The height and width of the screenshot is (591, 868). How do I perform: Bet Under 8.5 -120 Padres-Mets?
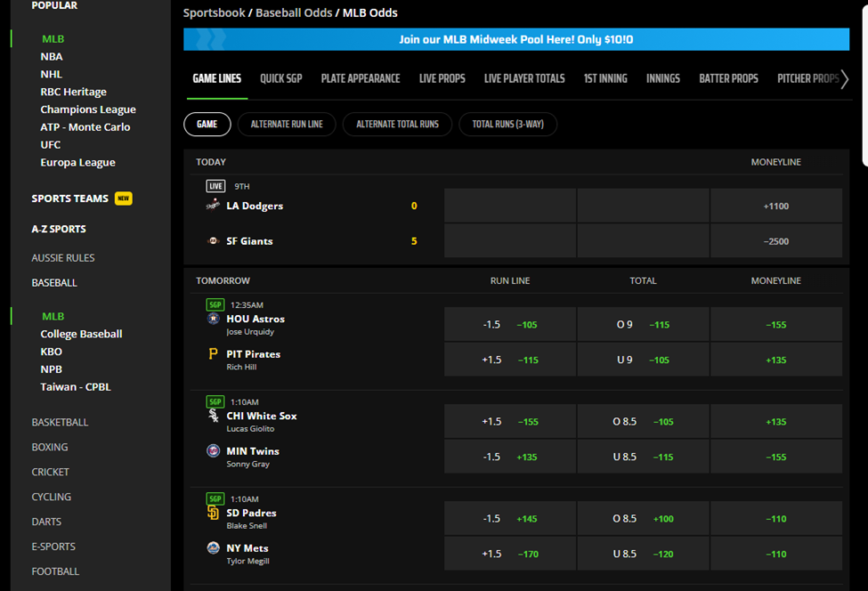644,554
